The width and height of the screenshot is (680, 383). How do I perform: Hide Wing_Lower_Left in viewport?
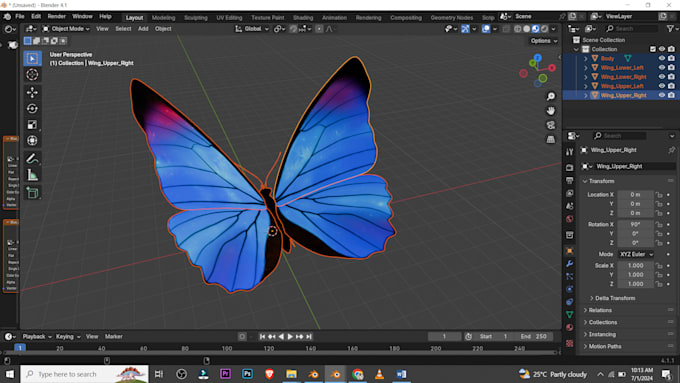tap(662, 67)
